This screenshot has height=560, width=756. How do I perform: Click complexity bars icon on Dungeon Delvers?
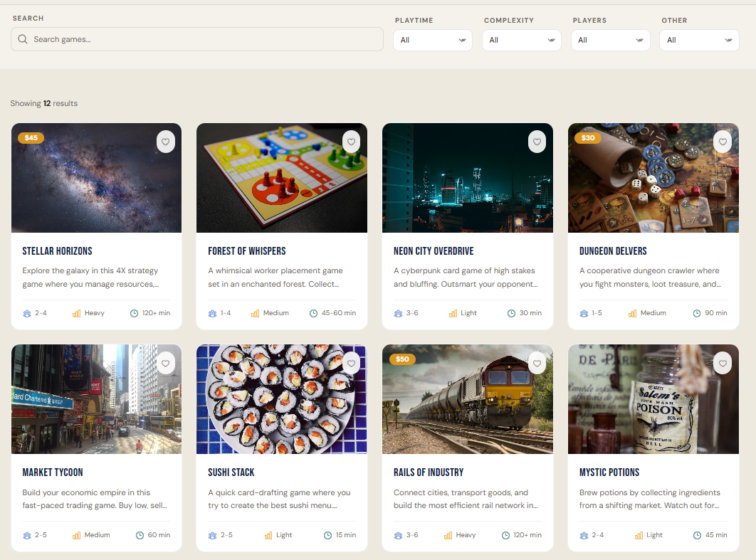point(633,313)
